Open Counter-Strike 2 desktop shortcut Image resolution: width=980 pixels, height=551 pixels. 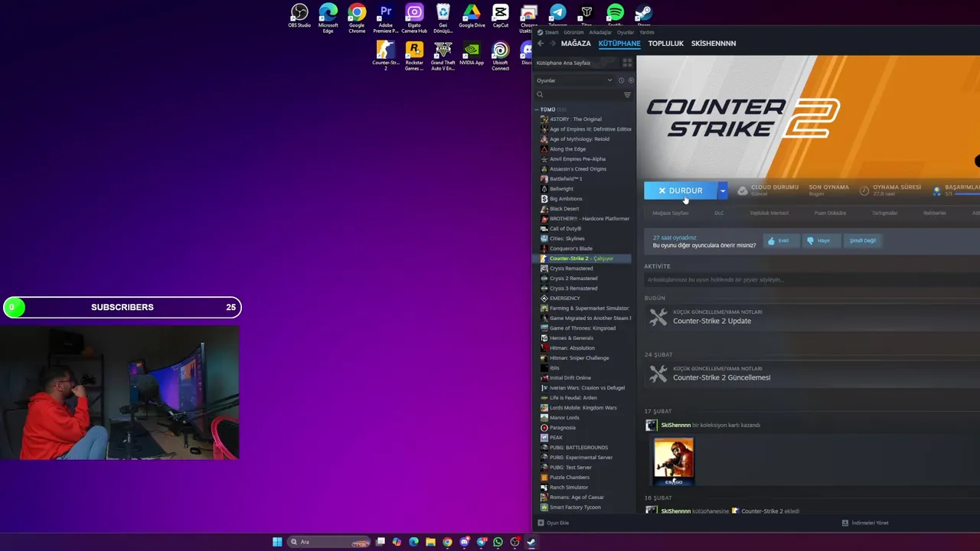point(385,56)
